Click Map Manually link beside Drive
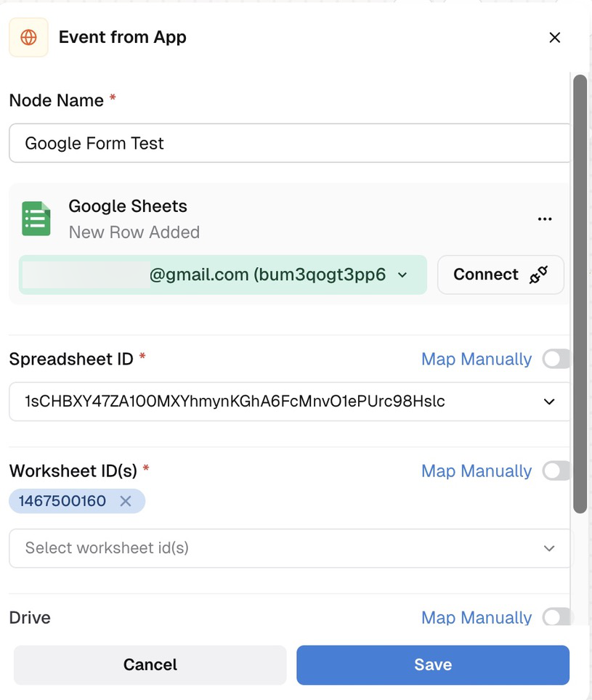 click(477, 618)
